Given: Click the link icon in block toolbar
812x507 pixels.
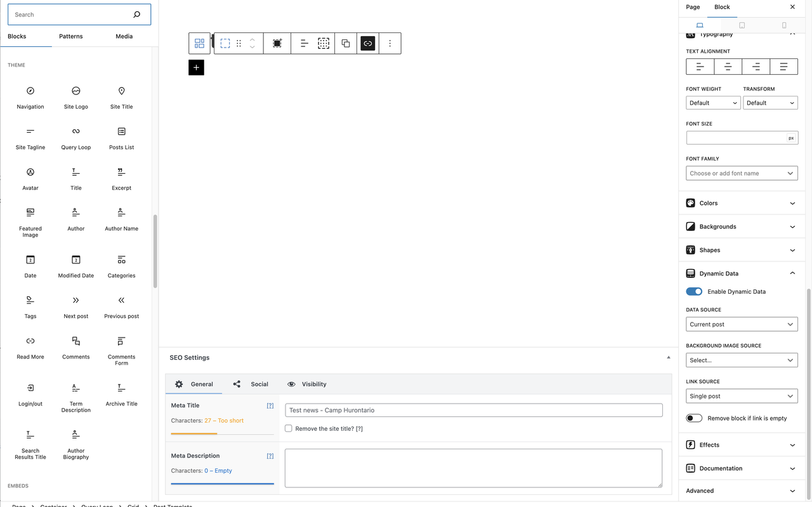Looking at the screenshot, I should point(368,43).
